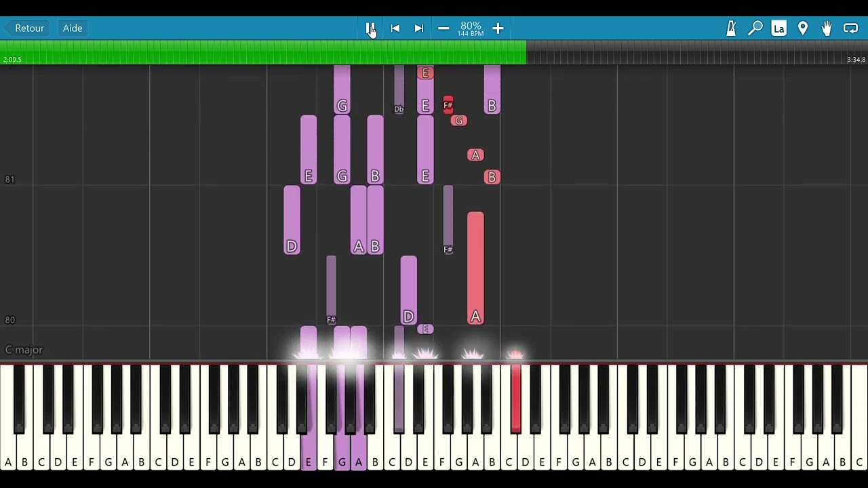Click the 80% 144 BPM speed readout
Screen dimensions: 868x488
coord(470,29)
